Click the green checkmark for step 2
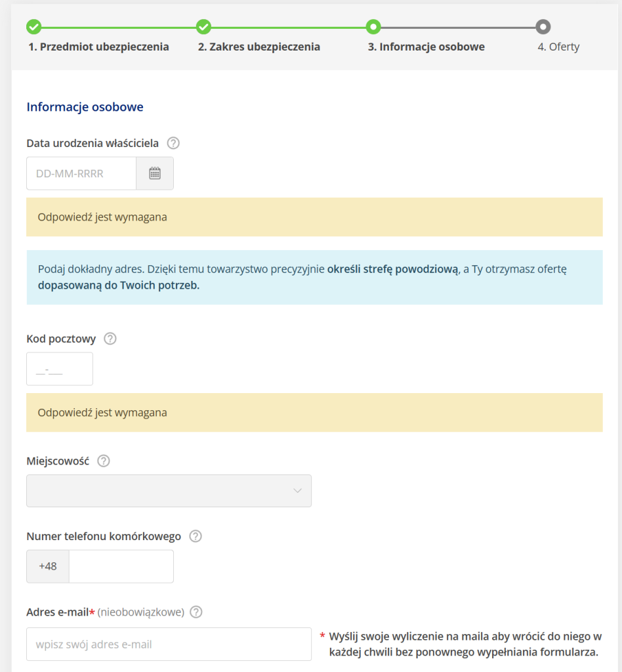Screen dimensions: 622x672 point(203,27)
